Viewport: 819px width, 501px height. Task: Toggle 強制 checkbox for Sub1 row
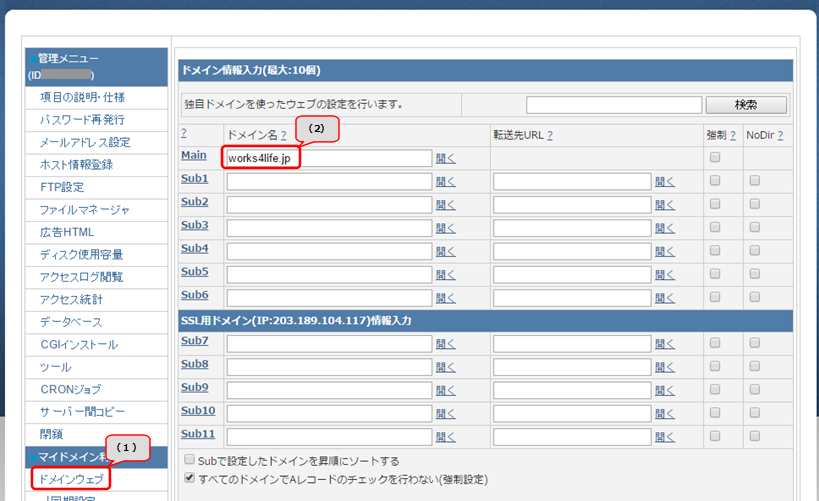(x=715, y=180)
